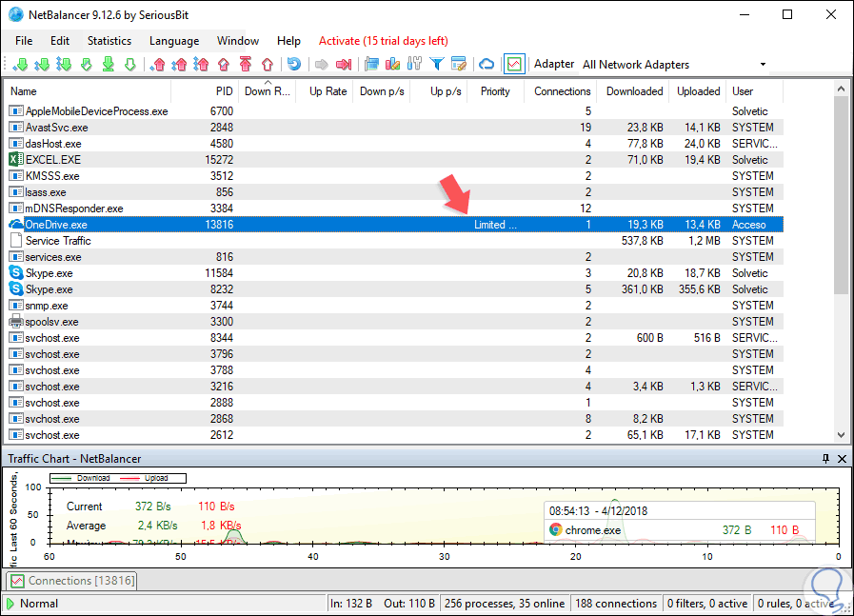Pin the Traffic Chart panel

coord(825,459)
